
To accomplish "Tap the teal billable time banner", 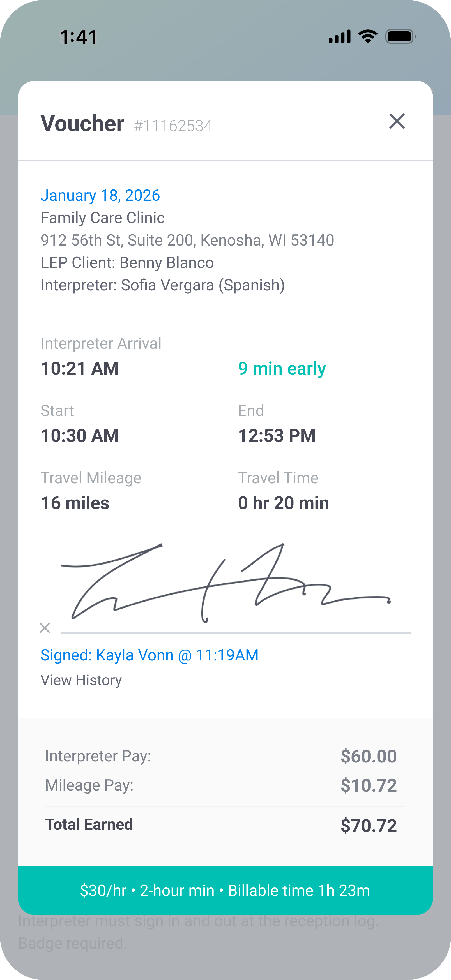I will pyautogui.click(x=225, y=890).
